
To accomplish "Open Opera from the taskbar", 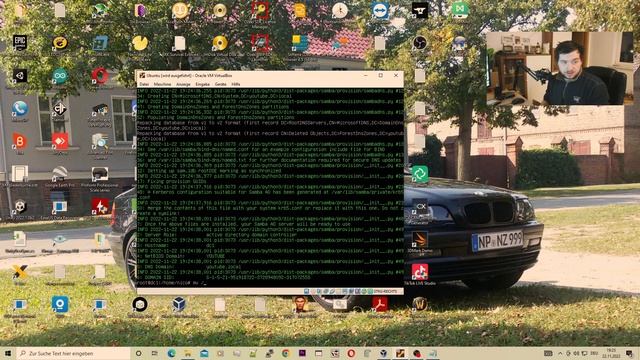I will [351, 353].
